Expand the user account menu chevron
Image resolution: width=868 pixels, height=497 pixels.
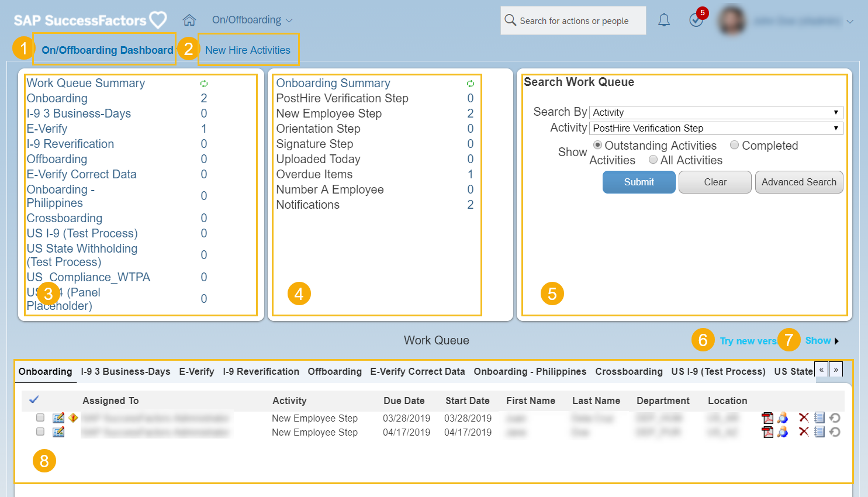[850, 22]
